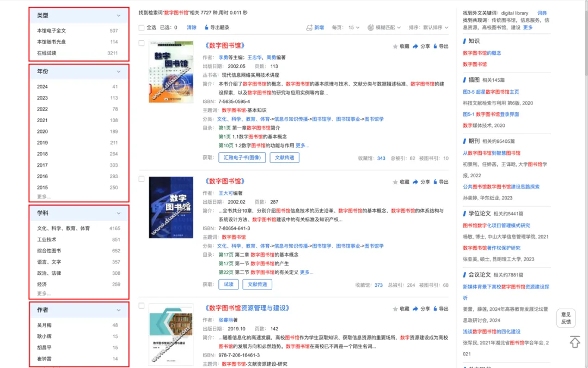This screenshot has height=368, width=588.
Task: Enable the 全选 select-all checkbox
Action: pos(141,26)
